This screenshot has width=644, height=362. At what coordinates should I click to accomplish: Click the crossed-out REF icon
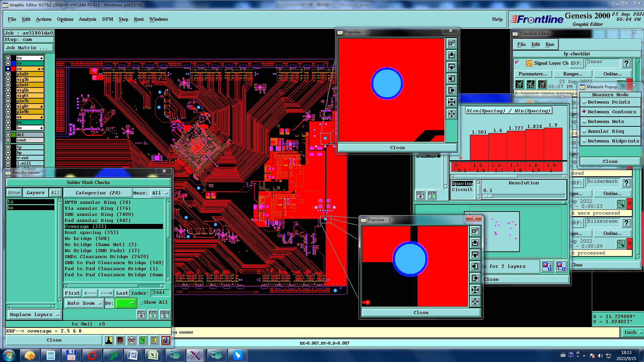131,340
